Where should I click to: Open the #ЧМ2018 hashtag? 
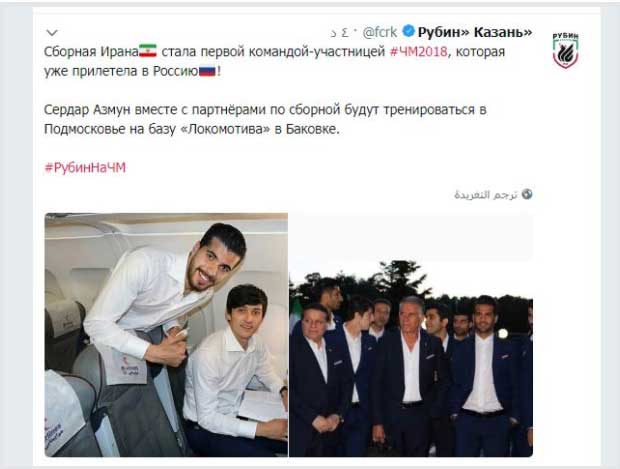[x=419, y=51]
